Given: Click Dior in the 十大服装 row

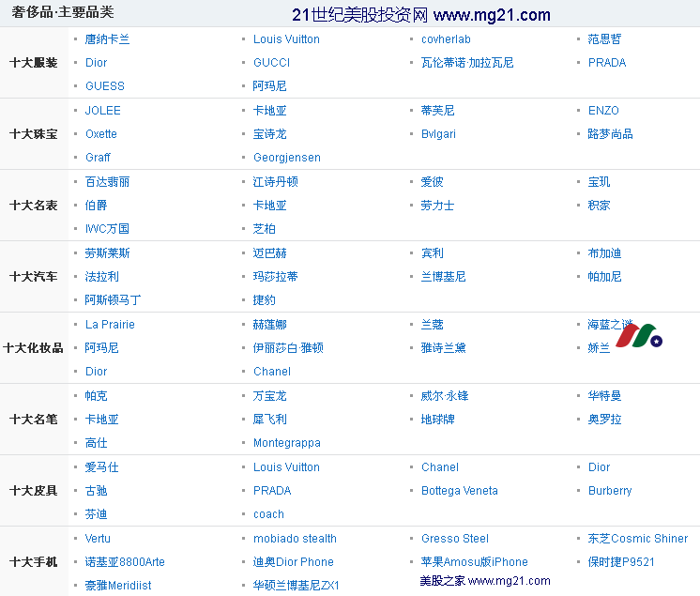Looking at the screenshot, I should (97, 63).
